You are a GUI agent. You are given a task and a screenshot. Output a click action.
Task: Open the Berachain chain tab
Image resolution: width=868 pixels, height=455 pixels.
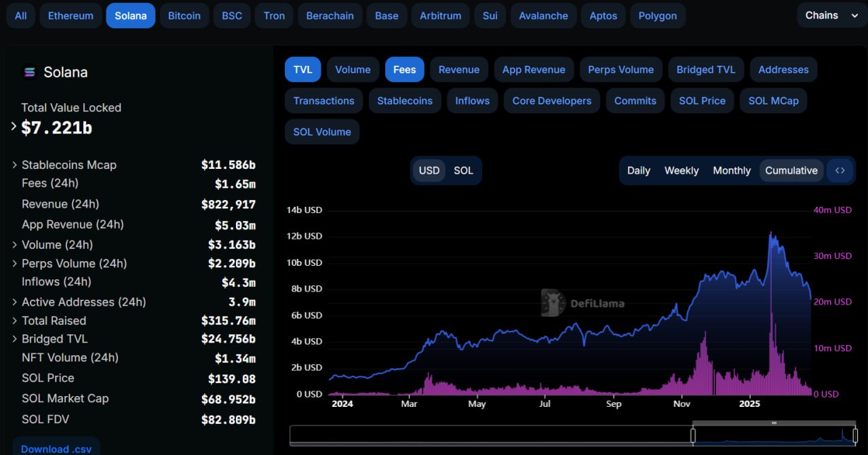pyautogui.click(x=330, y=16)
